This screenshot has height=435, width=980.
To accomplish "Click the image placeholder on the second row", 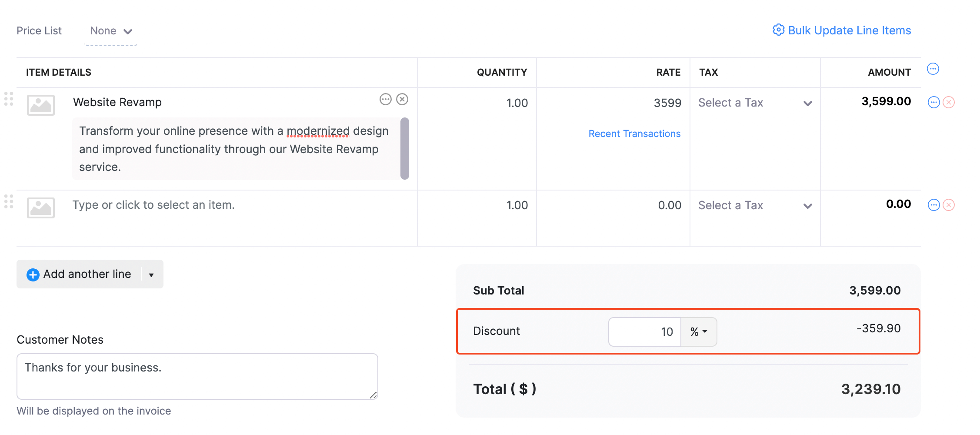I will click(40, 208).
